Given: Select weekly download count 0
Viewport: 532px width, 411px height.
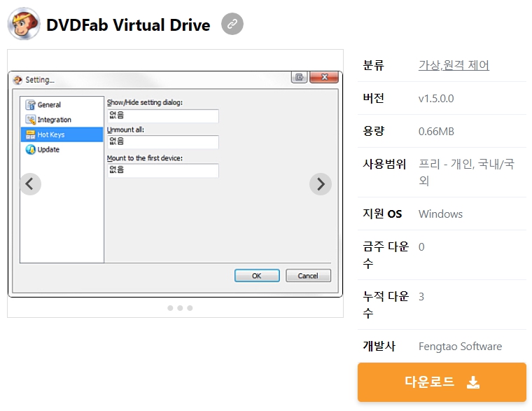Looking at the screenshot, I should click(x=421, y=246).
